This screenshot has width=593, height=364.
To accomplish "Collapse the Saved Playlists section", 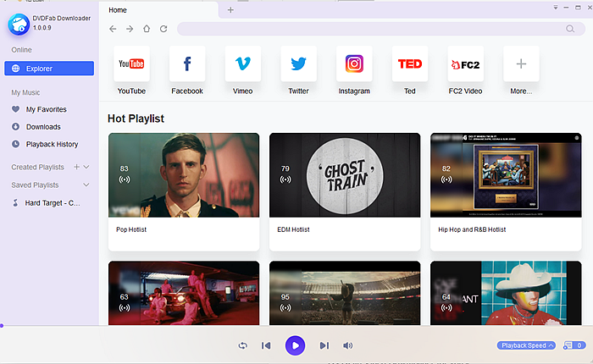I will point(86,185).
